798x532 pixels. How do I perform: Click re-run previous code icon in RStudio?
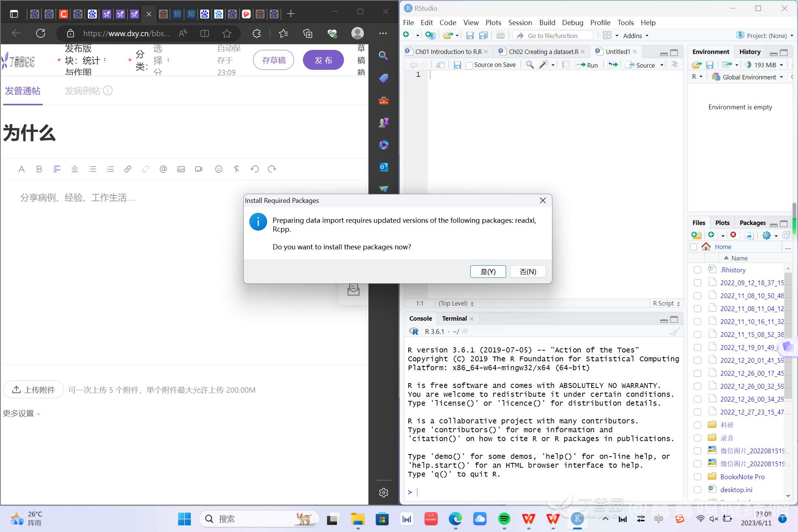tap(613, 65)
